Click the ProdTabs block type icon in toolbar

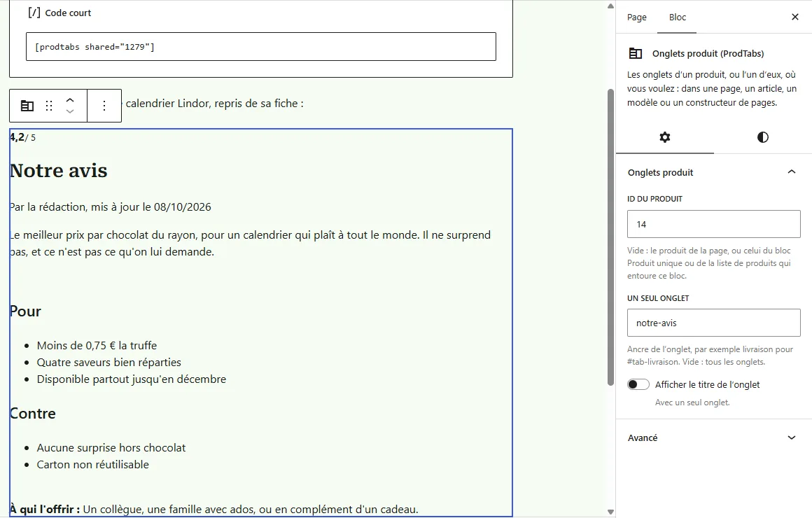pos(27,106)
